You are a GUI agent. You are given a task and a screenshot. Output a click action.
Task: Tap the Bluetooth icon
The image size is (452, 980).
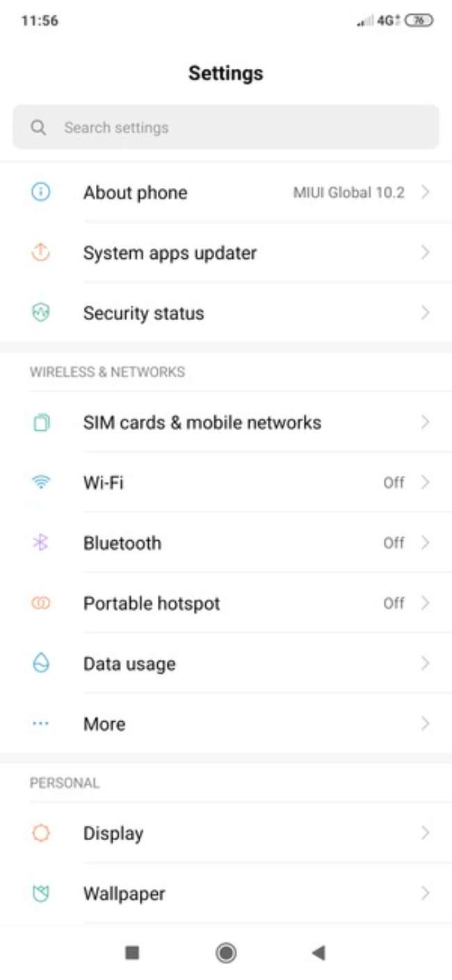40,543
